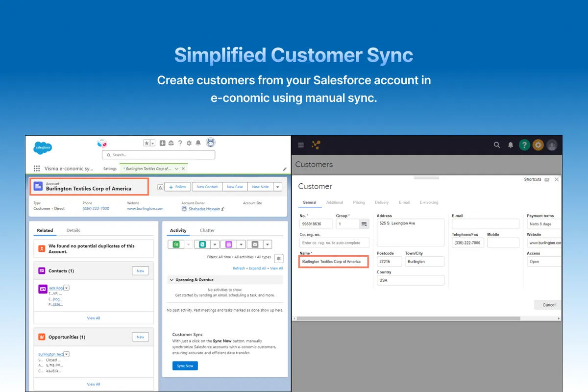Open the www.burlington.com website link
Image resolution: width=588 pixels, height=392 pixels.
click(x=145, y=209)
